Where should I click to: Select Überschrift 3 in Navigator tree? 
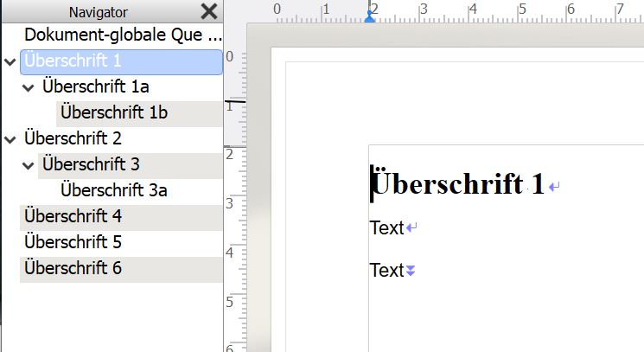pyautogui.click(x=91, y=164)
